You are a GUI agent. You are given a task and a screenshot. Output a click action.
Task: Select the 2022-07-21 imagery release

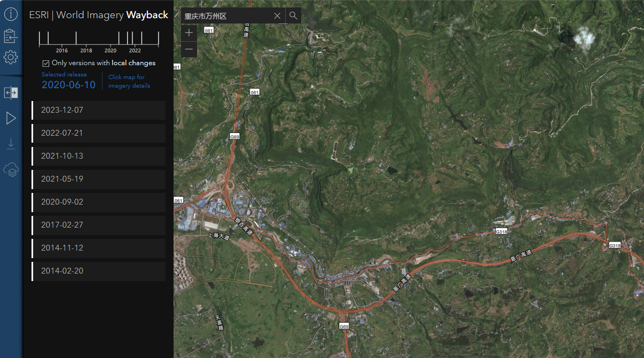[99, 133]
